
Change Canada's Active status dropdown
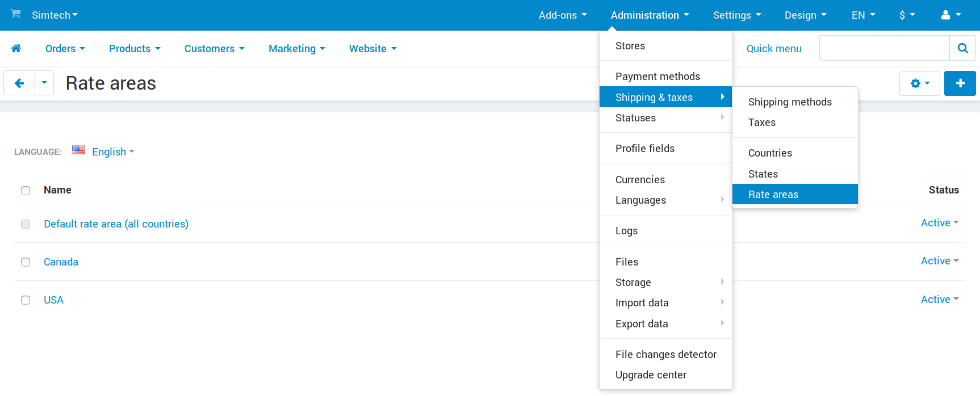click(940, 261)
